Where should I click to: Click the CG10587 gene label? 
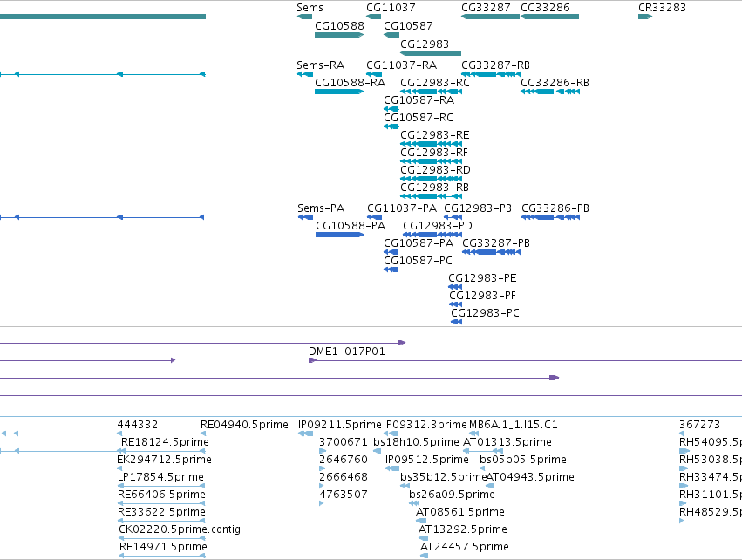tap(408, 25)
